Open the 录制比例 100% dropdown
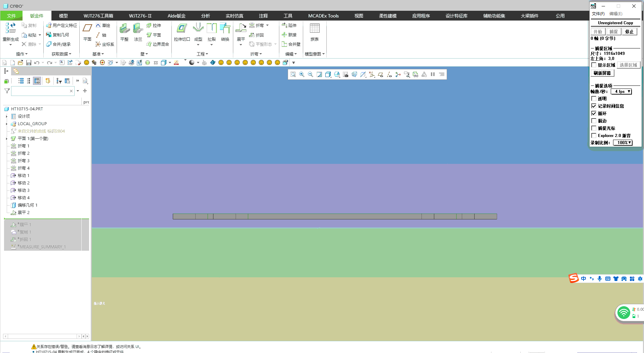Screen dimensions: 644x353 point(622,143)
